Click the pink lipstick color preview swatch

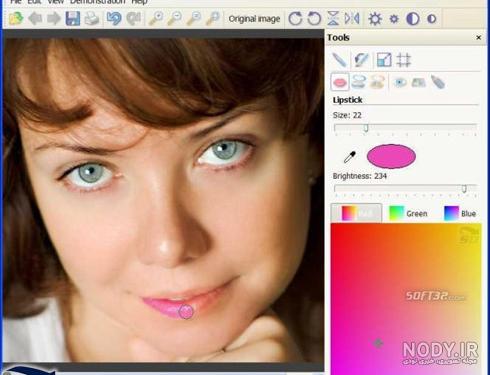point(391,156)
